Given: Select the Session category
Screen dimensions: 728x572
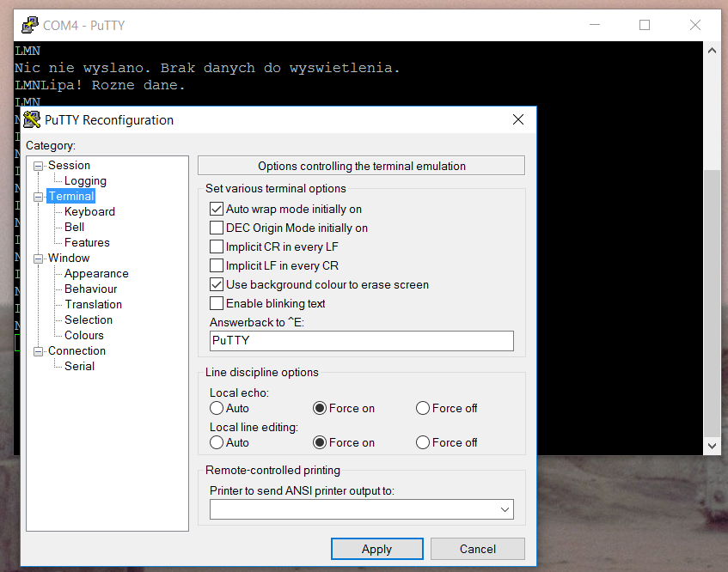Looking at the screenshot, I should (69, 165).
